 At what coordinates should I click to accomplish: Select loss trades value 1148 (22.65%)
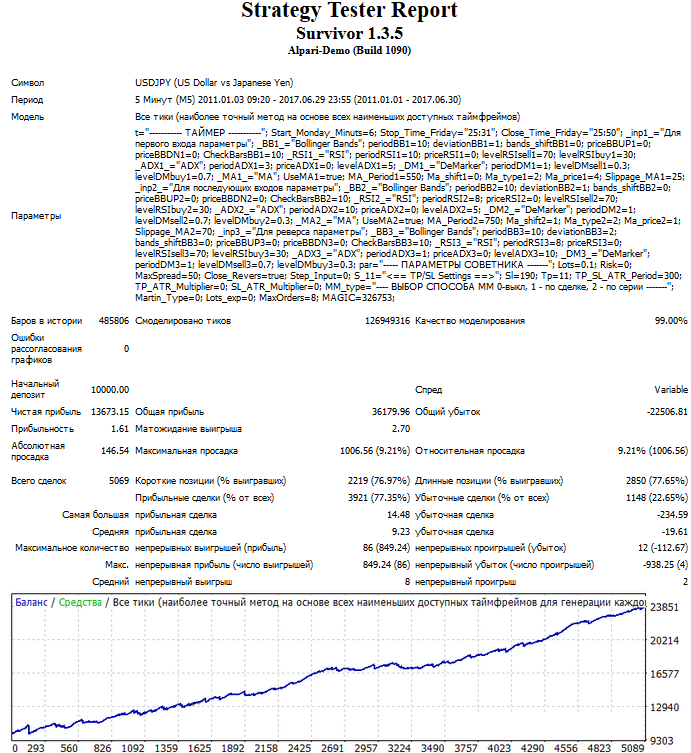(x=656, y=498)
